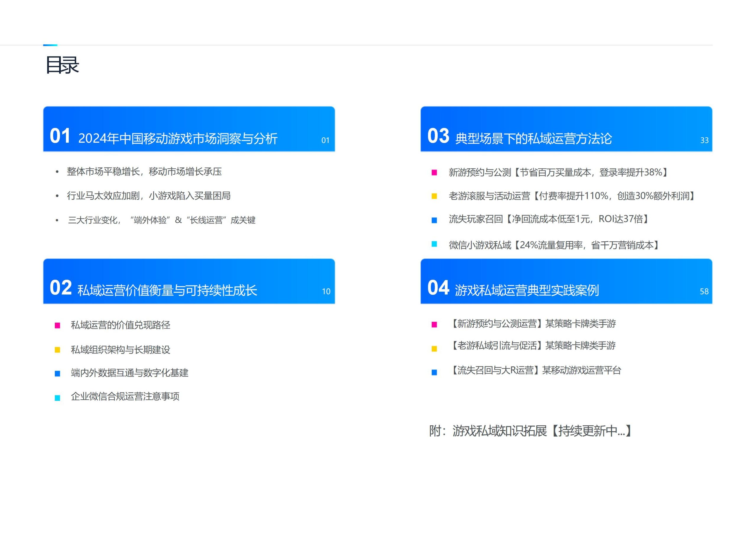Screen dimensions: 756x537
Task: Select 私域组织架构与长期建设 entry
Action: [121, 349]
